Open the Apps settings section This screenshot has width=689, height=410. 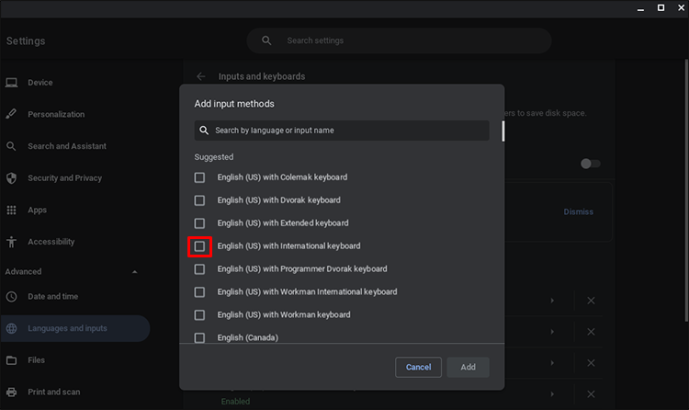click(x=37, y=210)
